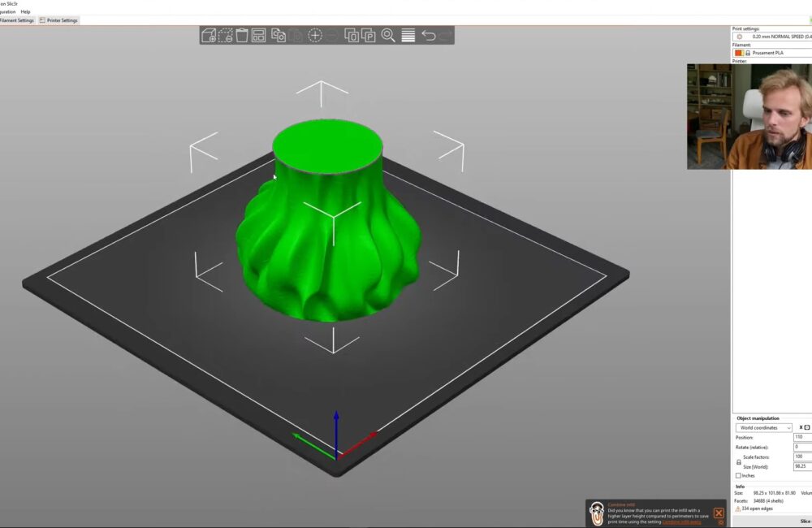
Task: Undo the last action
Action: [x=430, y=35]
